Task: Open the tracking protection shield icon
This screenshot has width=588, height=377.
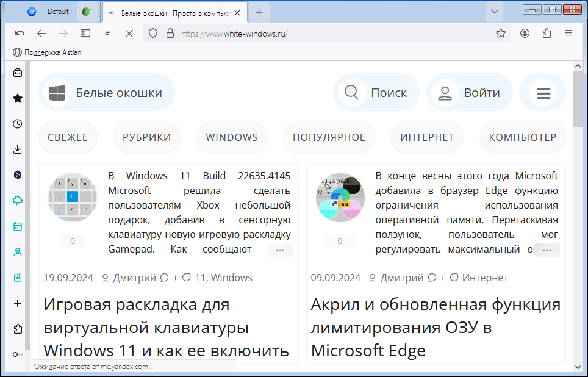Action: 153,34
